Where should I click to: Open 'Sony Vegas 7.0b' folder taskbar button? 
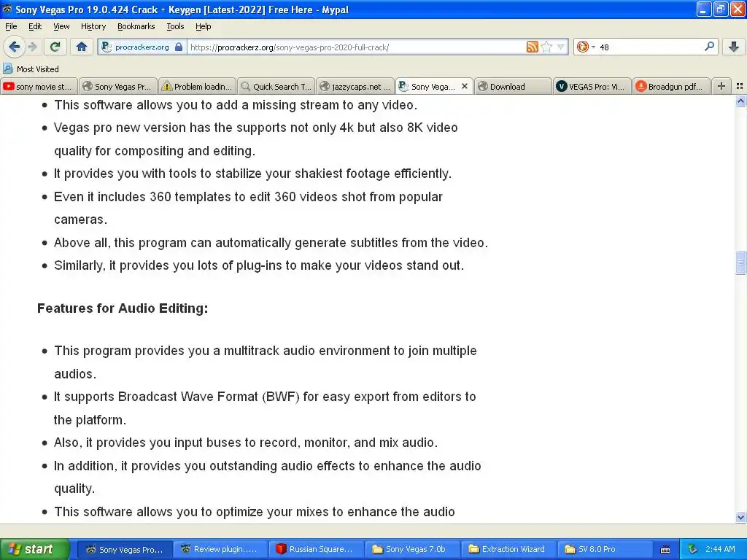[411, 549]
